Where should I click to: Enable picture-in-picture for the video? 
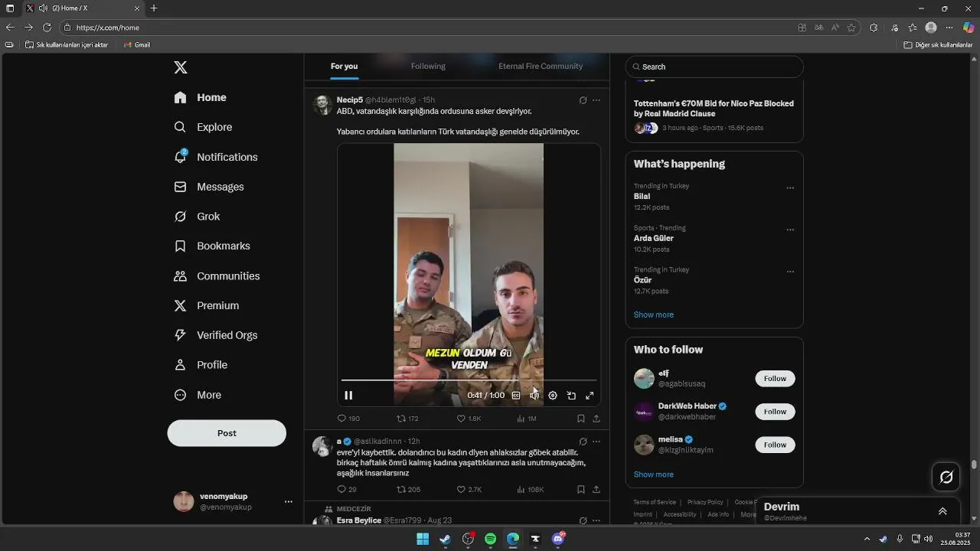tap(571, 396)
